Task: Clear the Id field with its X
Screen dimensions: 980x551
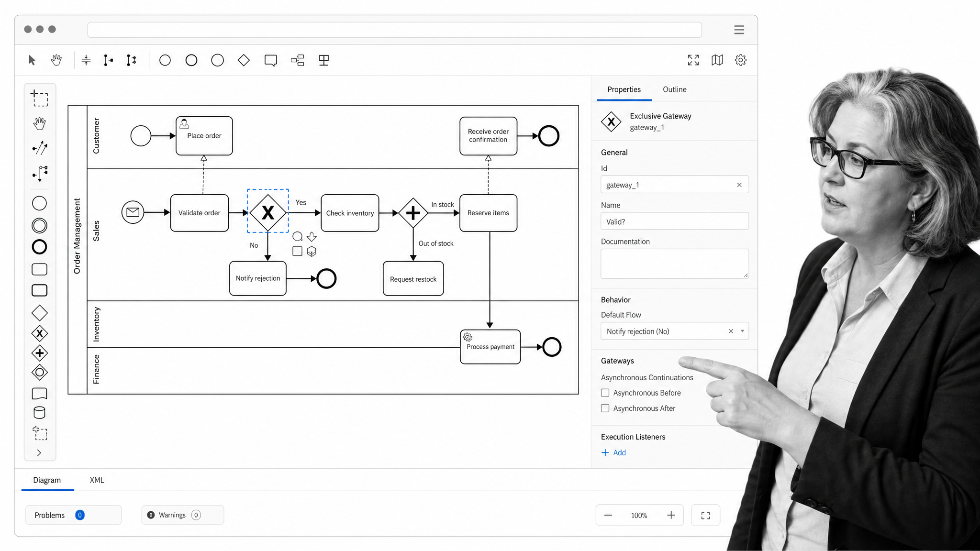Action: coord(739,185)
